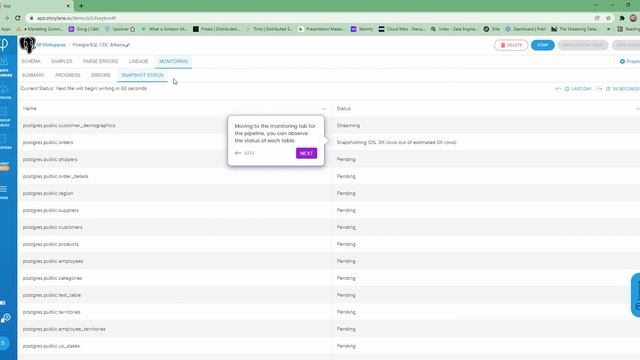The height and width of the screenshot is (360, 640).
Task: Open the Summary sub-tab
Action: 33,75
